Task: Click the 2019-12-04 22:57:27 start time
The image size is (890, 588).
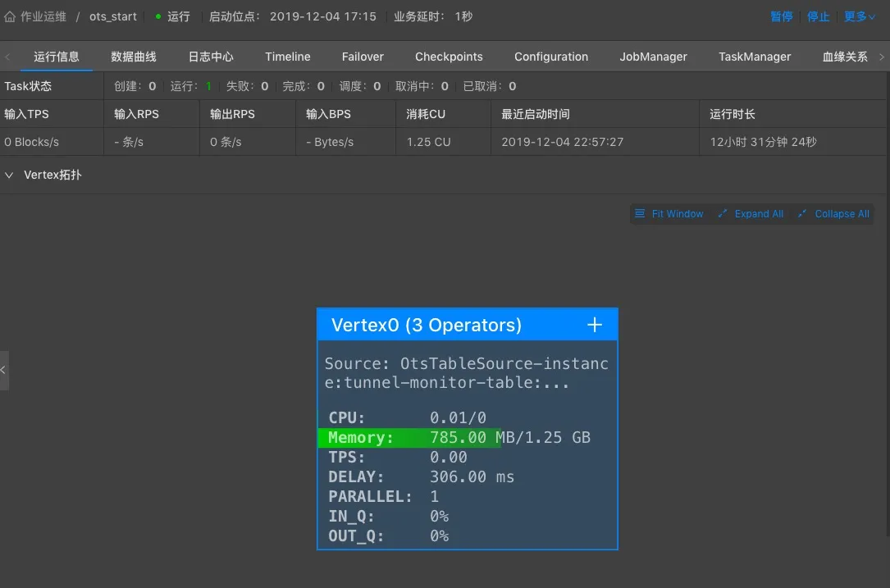Action: pos(562,142)
